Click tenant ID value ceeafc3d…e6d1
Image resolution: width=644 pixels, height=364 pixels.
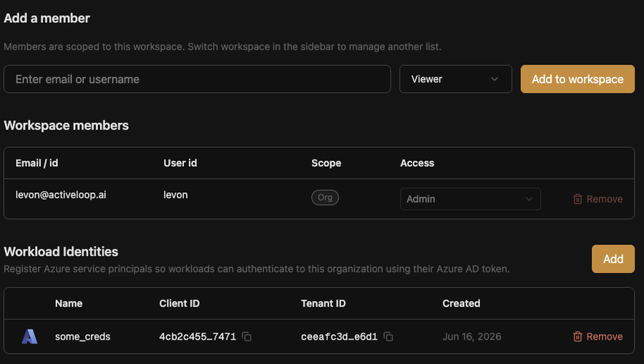pos(339,337)
